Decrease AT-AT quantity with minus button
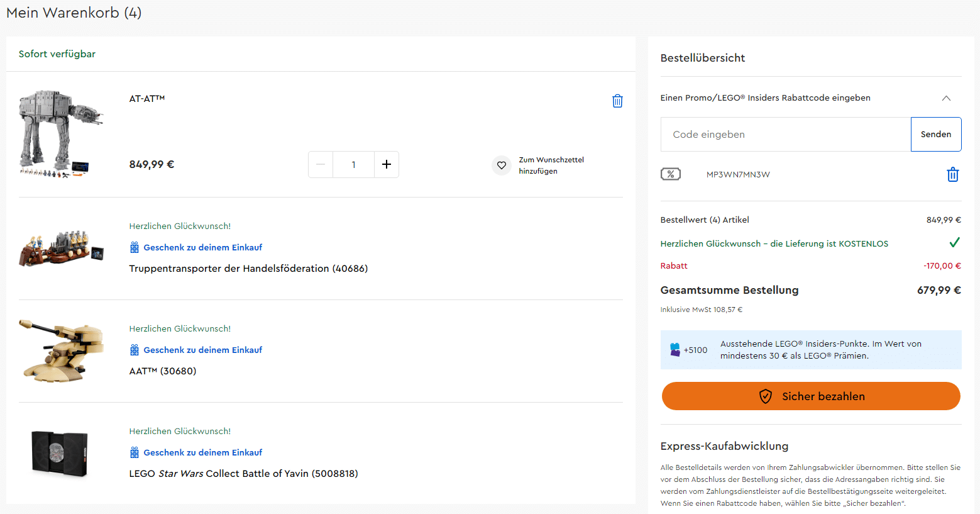Screen dimensions: 980x514 321,164
